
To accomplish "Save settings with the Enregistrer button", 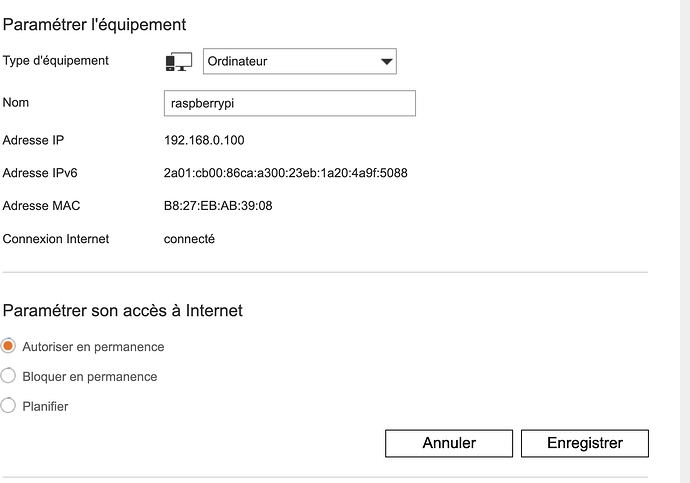I will (x=584, y=443).
